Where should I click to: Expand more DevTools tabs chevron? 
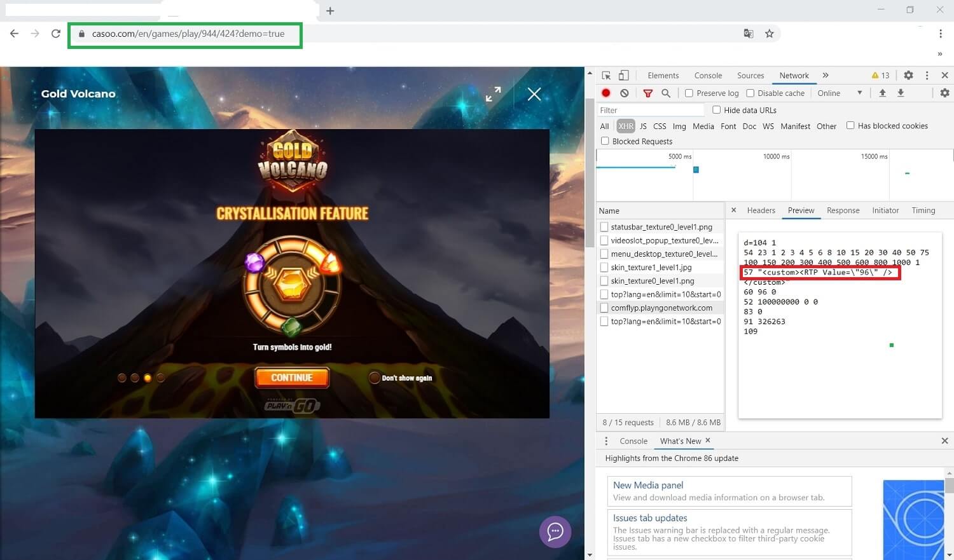click(826, 75)
